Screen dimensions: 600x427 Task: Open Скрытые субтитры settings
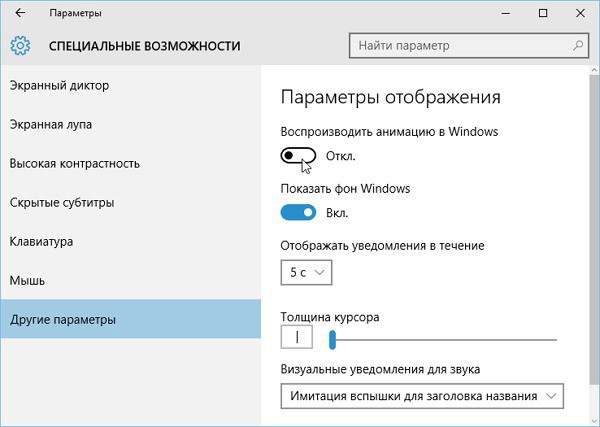61,202
